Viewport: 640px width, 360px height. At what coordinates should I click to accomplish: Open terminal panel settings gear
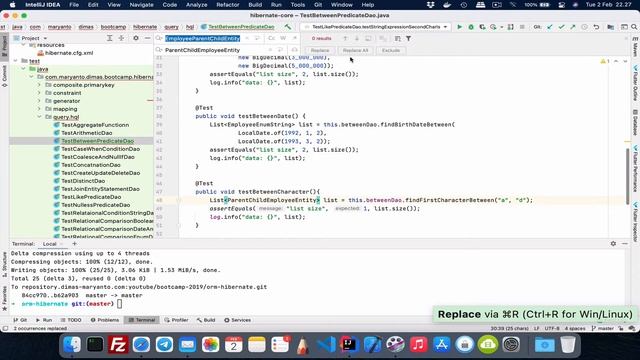pos(613,244)
